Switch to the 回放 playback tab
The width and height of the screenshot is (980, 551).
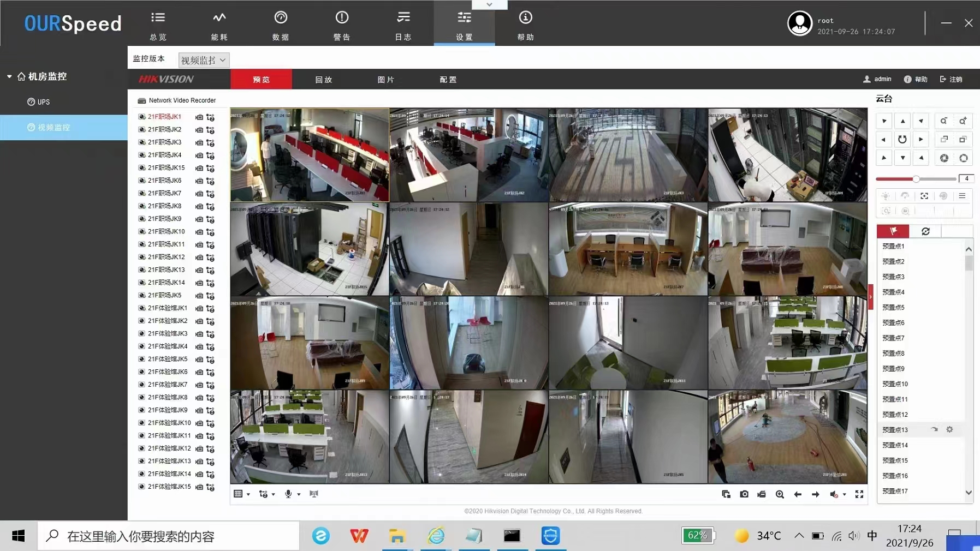point(323,80)
